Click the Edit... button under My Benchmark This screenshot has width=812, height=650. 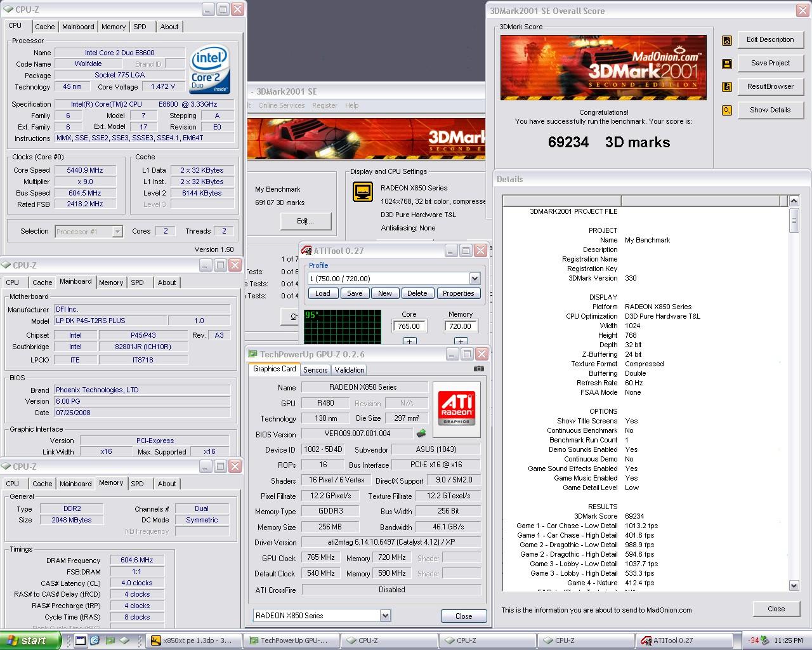pyautogui.click(x=305, y=221)
